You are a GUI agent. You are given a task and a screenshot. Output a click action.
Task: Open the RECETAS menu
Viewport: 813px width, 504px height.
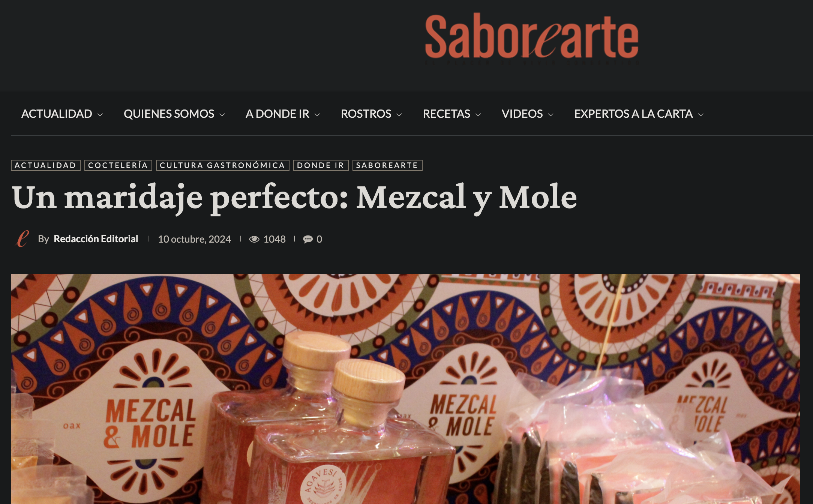(x=446, y=114)
